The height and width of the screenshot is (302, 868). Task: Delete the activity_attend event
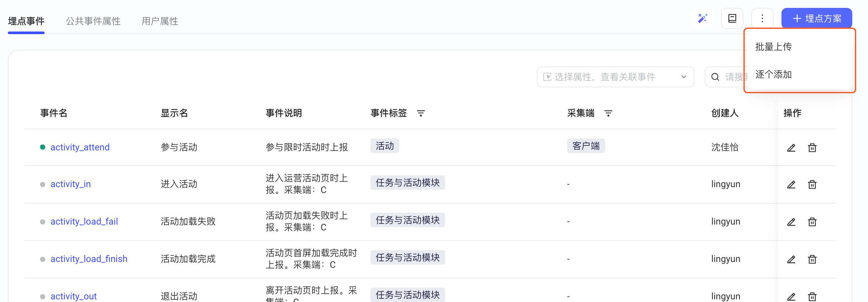812,147
